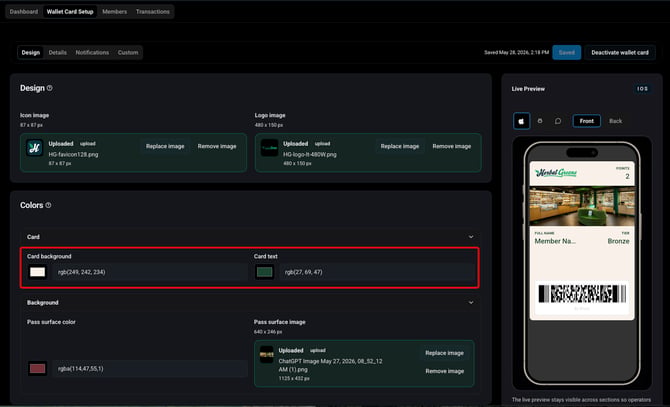Viewport: 670px width, 407px height.
Task: Select the message bubble preview icon
Action: 558,121
